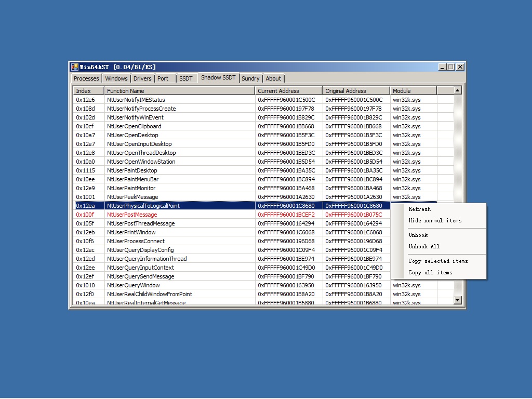Select the Port tab
Screen dimensions: 532x399
click(163, 78)
